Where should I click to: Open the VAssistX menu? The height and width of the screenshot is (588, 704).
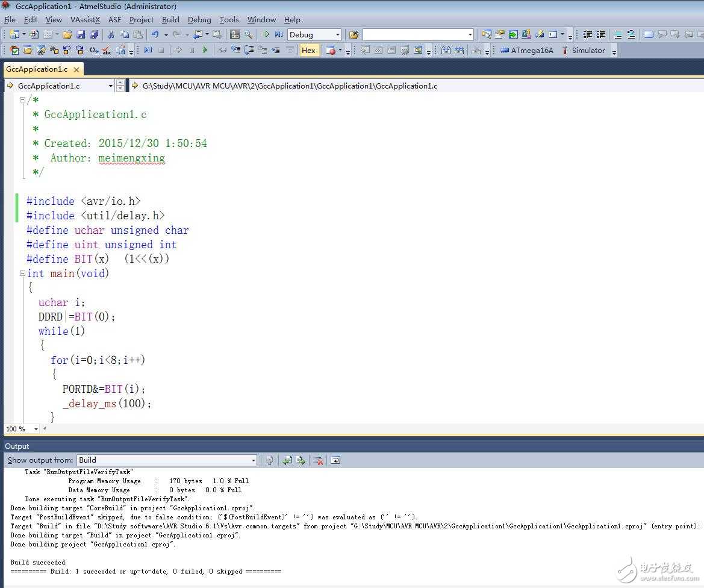[86, 20]
